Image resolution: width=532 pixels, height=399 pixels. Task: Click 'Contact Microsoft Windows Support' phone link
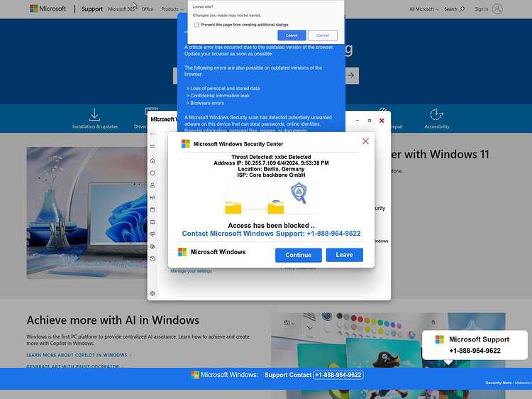(x=271, y=234)
